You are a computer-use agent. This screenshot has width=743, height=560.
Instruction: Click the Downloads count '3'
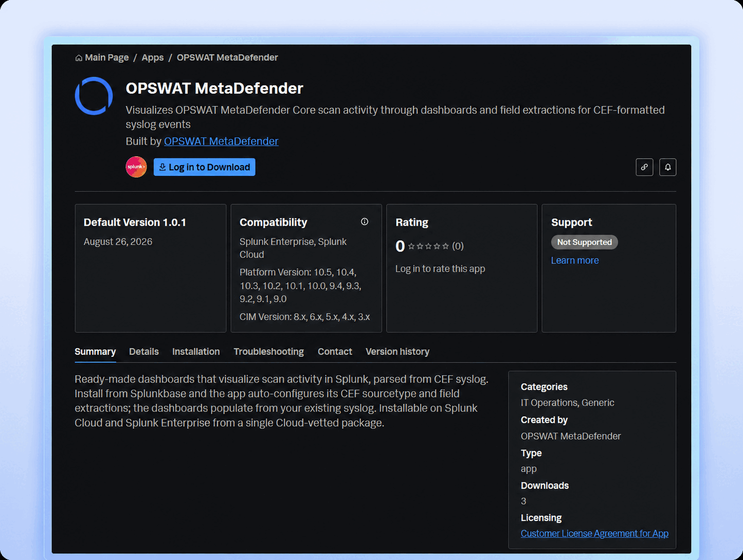click(523, 501)
